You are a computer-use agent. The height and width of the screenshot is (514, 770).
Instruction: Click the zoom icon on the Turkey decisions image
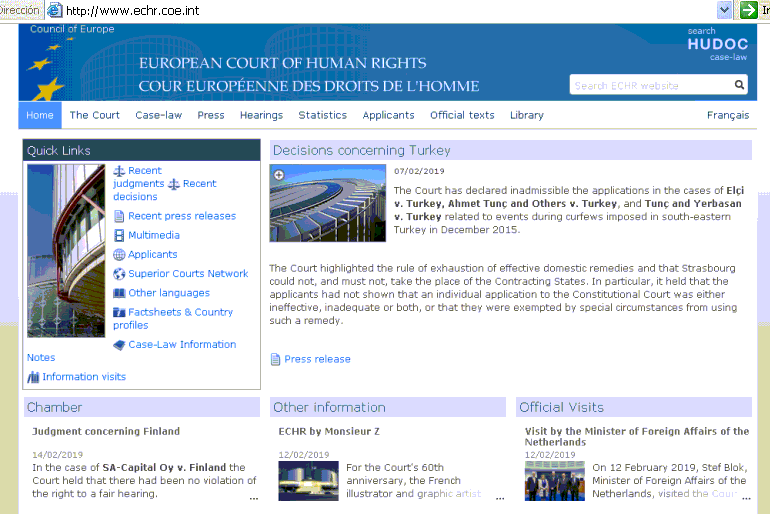click(278, 174)
